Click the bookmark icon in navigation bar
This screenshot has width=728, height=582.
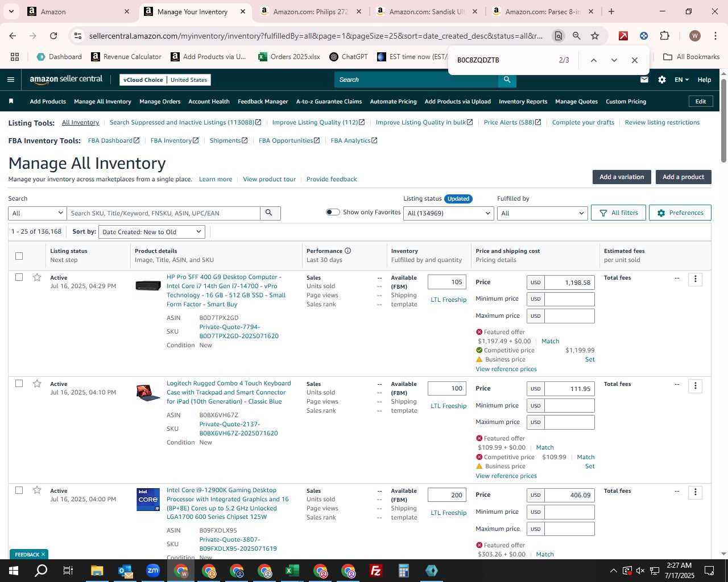point(11,101)
